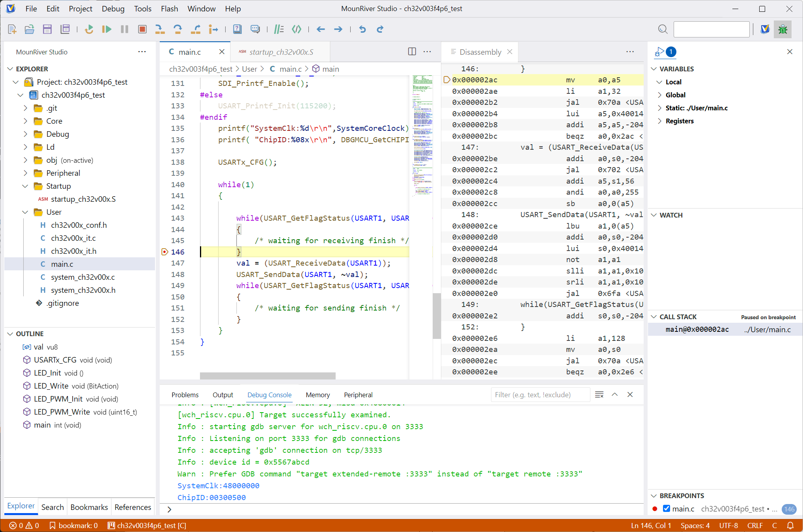Click the split editor layout icon
The image size is (803, 532).
pyautogui.click(x=412, y=52)
